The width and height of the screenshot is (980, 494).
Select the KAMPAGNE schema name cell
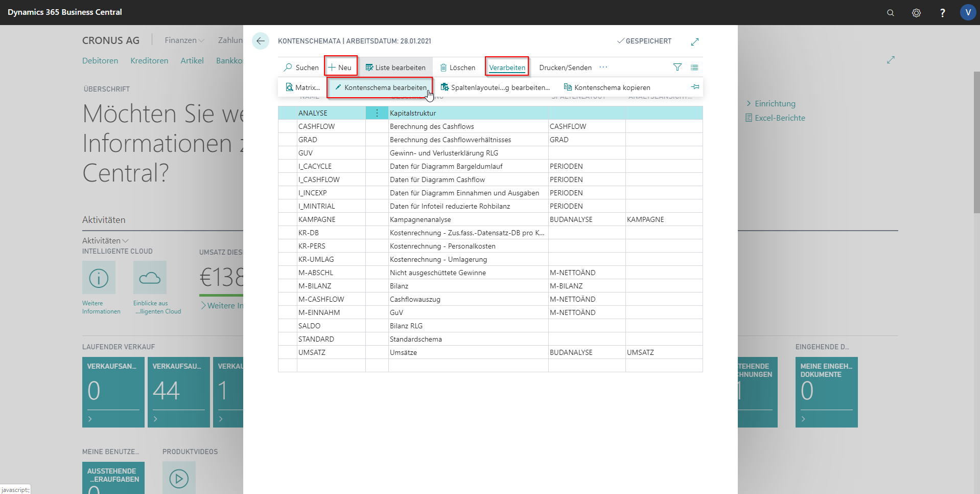[331, 219]
